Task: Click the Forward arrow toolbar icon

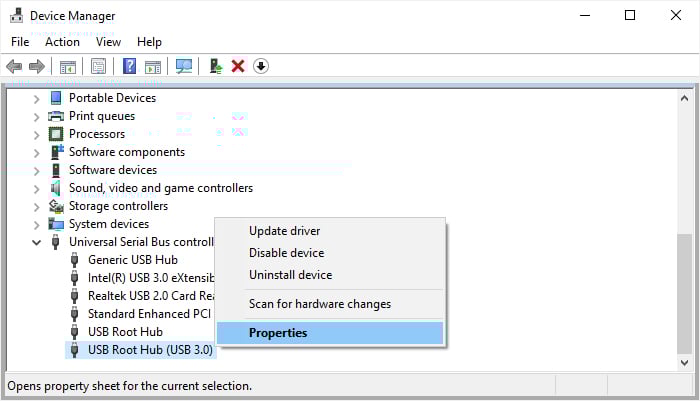Action: tap(37, 67)
